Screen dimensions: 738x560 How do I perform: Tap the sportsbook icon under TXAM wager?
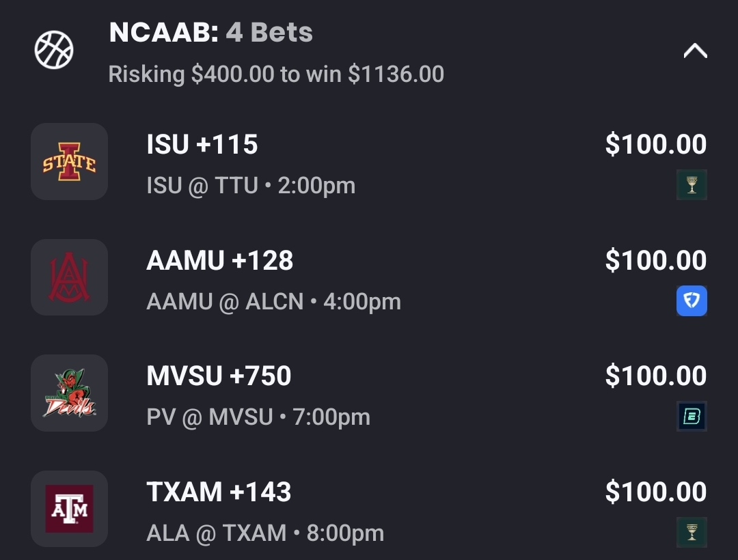pyautogui.click(x=692, y=533)
